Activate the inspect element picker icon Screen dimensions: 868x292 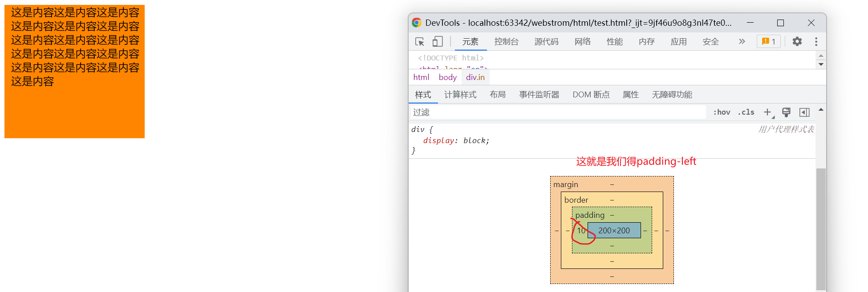point(419,42)
